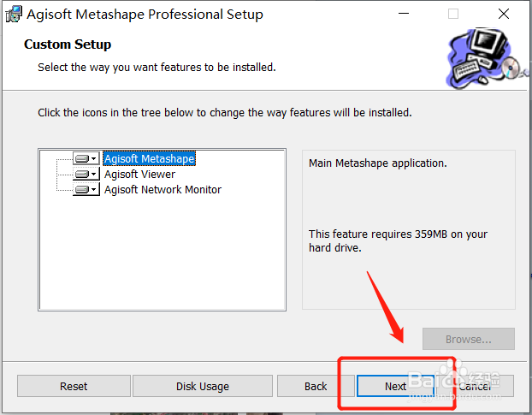
Task: Close the Agisoft Metashape Setup window
Action: point(504,14)
